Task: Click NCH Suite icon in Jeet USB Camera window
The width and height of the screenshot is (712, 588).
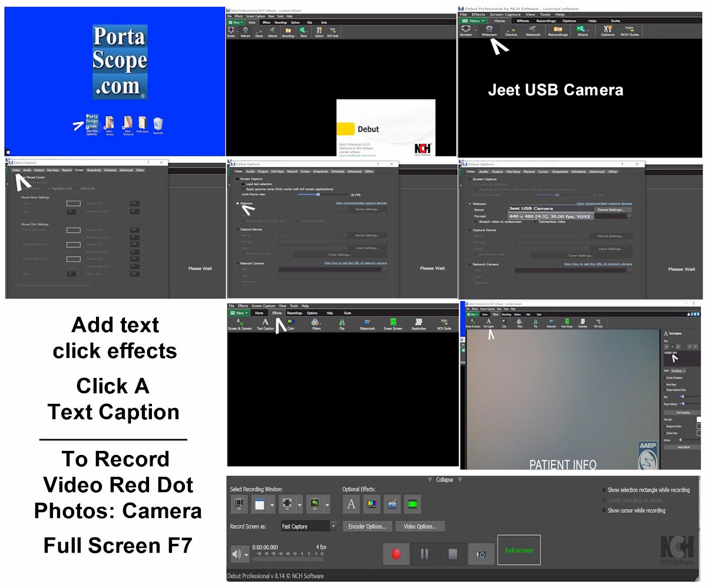Action: (x=630, y=30)
